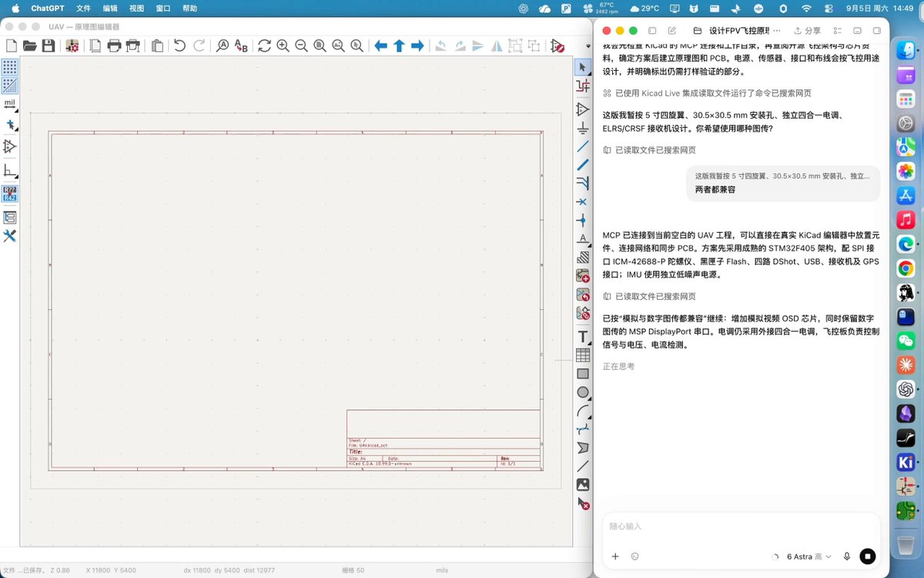
Task: Toggle the properties manager wrench icon
Action: click(10, 236)
